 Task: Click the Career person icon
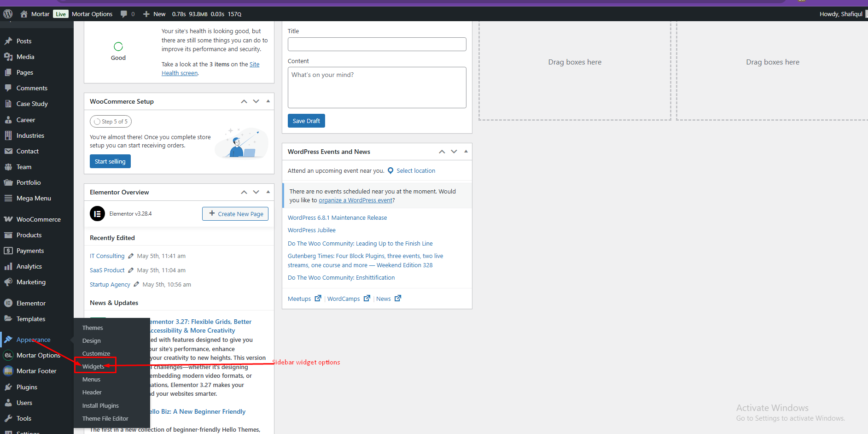point(8,120)
